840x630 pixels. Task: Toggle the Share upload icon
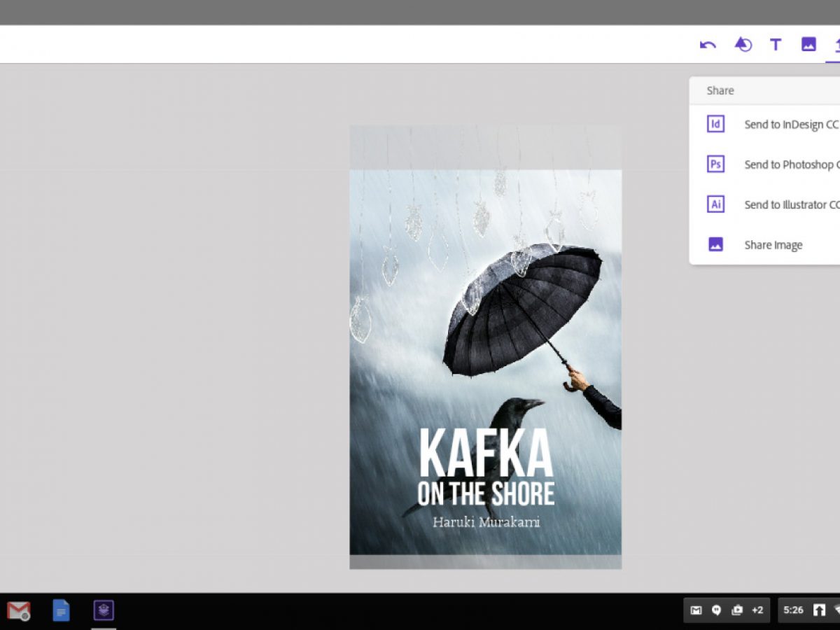(x=835, y=45)
